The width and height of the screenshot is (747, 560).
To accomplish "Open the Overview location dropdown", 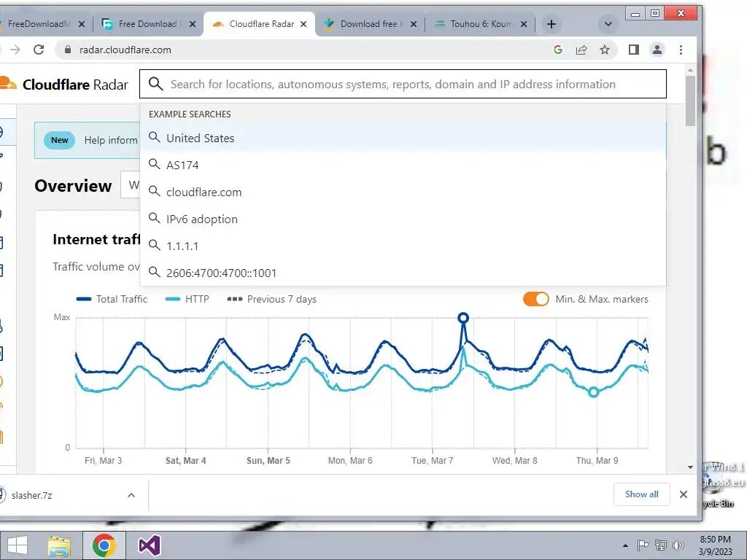I will (131, 184).
